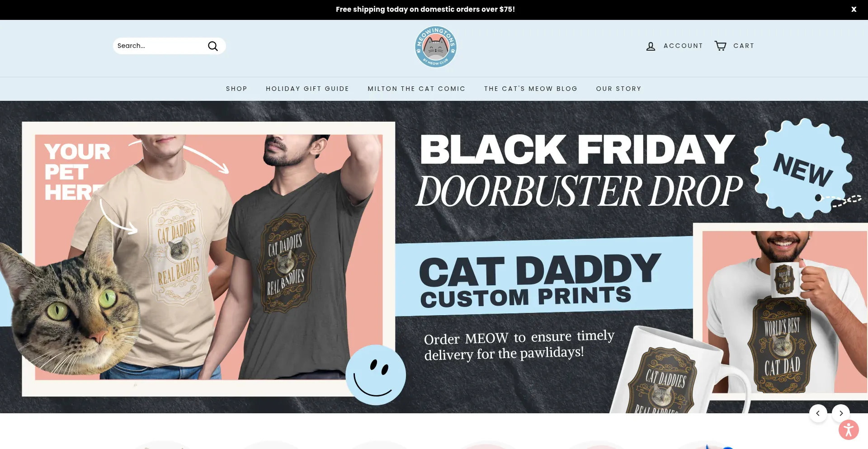Click the smiley face graphic on banner
Viewport: 868px width, 449px height.
click(x=376, y=375)
